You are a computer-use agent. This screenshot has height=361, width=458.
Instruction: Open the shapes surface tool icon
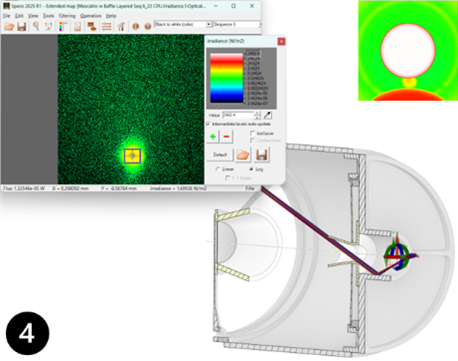coord(92,26)
